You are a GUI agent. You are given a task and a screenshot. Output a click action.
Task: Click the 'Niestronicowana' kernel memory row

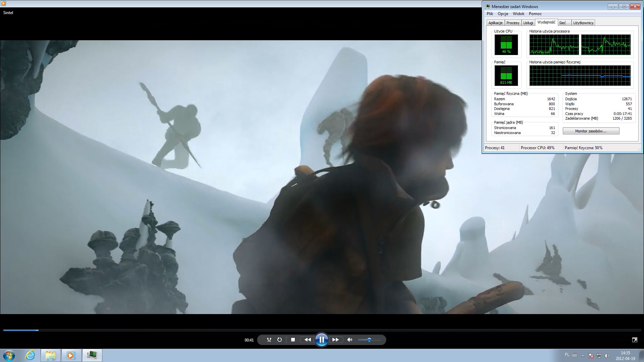click(x=524, y=133)
